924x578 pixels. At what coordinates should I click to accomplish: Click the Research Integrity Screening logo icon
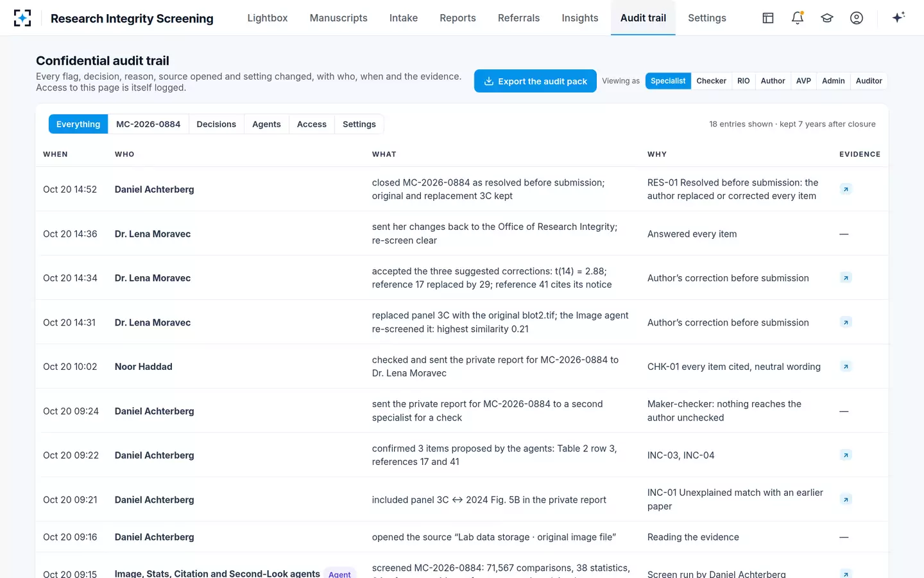tap(22, 18)
